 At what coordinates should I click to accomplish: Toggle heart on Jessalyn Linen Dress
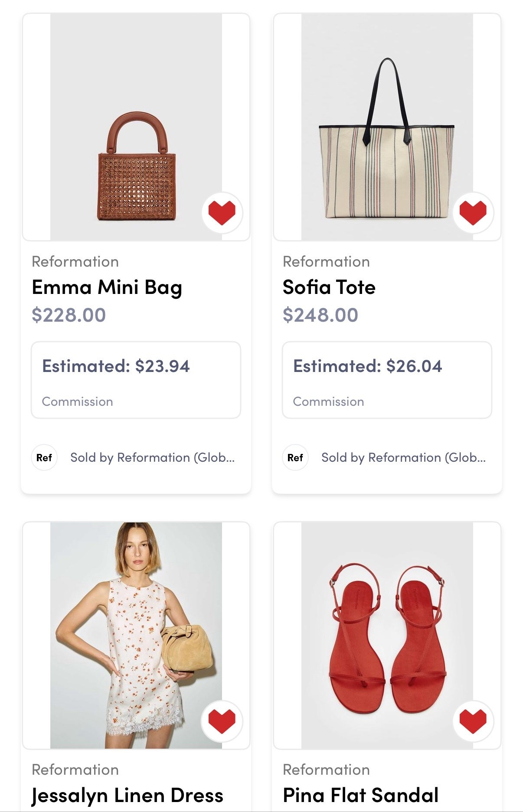(222, 721)
